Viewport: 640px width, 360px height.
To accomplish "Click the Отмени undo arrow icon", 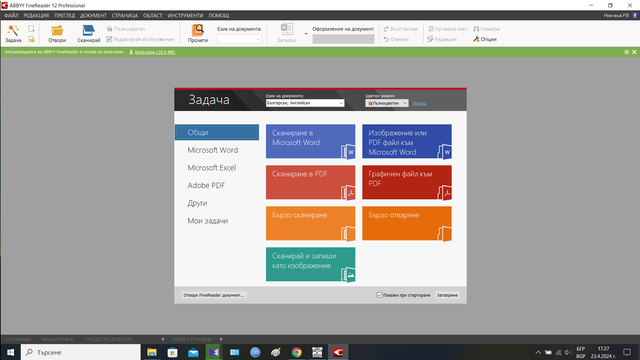I will point(396,39).
